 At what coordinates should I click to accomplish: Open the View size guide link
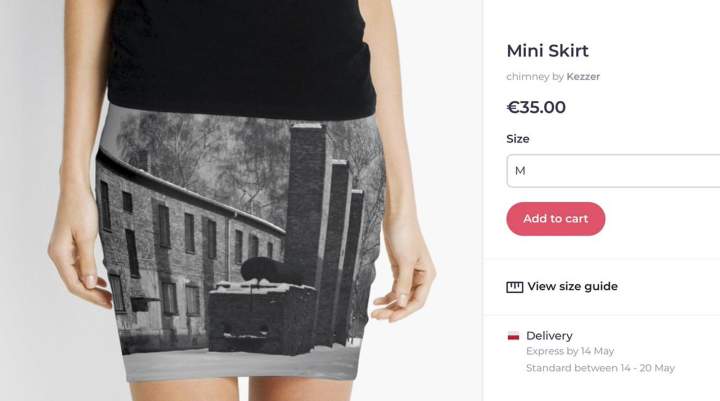click(572, 287)
